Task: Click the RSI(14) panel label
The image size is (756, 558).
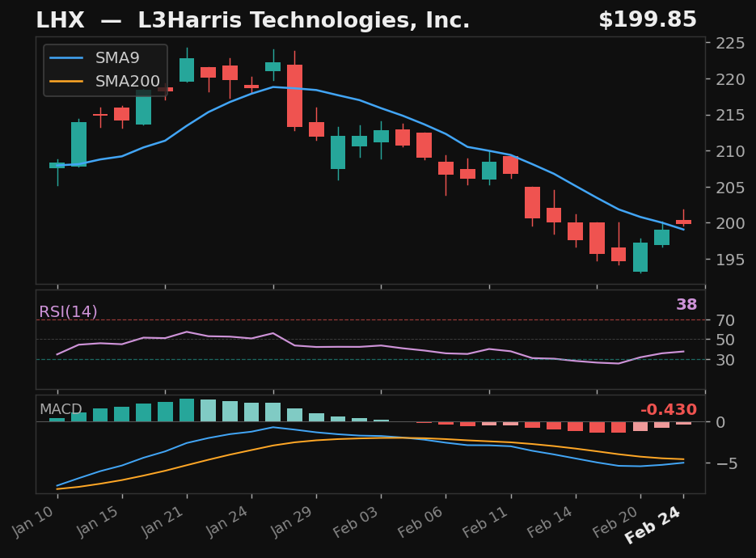Action: point(68,311)
